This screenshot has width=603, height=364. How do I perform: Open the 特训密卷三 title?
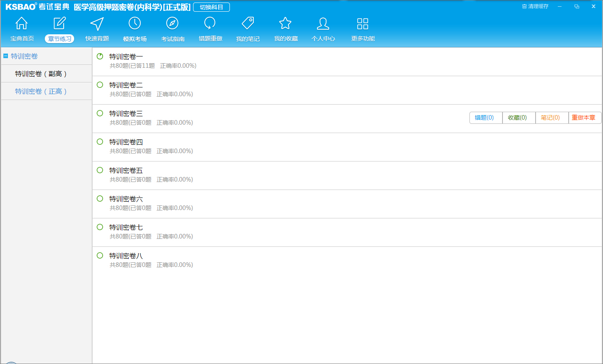coord(126,113)
